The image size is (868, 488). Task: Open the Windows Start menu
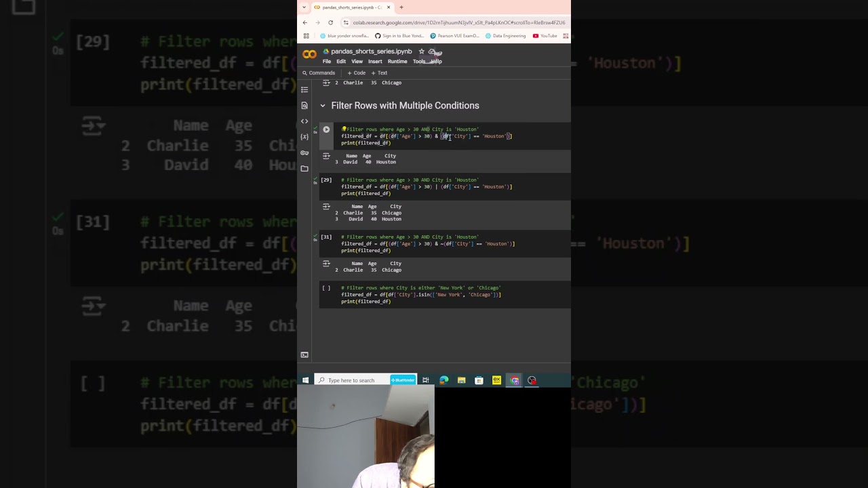305,380
